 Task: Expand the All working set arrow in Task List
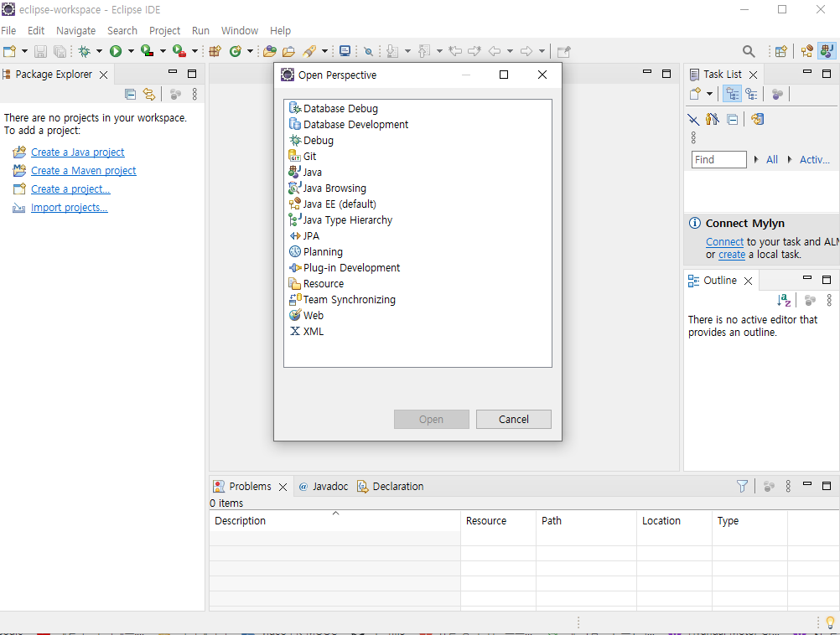point(756,159)
